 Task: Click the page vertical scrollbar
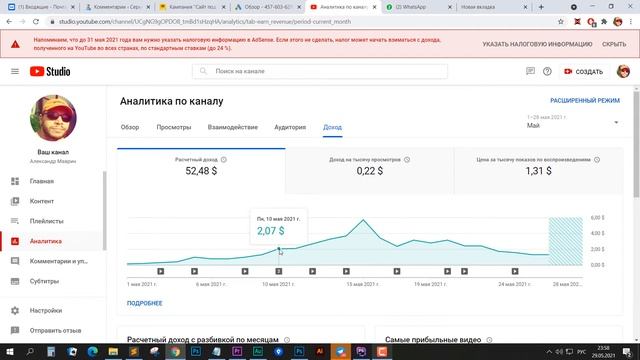point(636,143)
